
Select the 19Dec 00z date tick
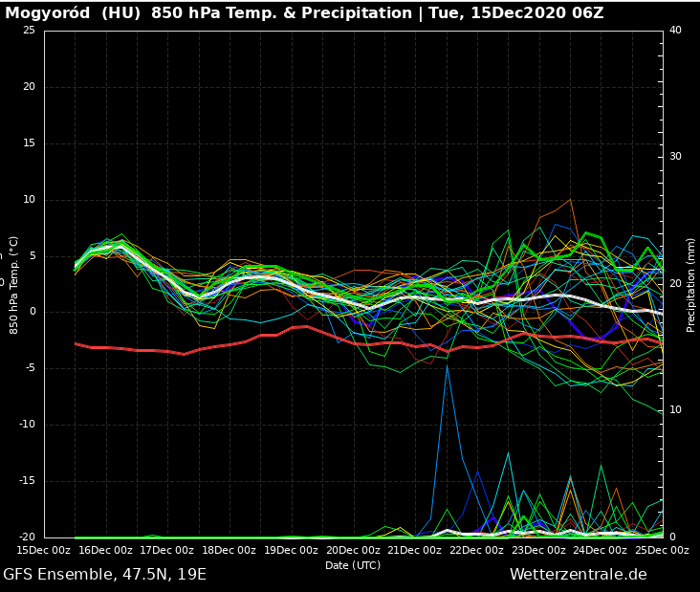[x=291, y=550]
